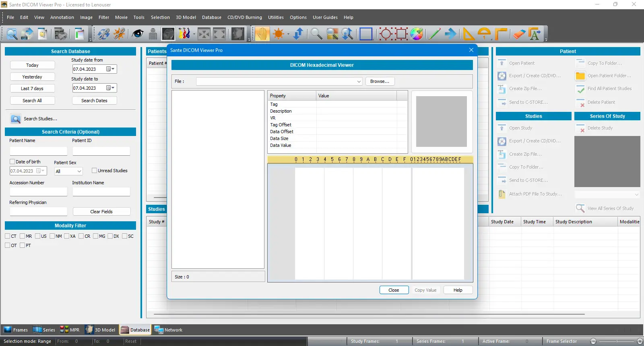
Task: Click the head scan image toolbar icon
Action: click(x=168, y=34)
